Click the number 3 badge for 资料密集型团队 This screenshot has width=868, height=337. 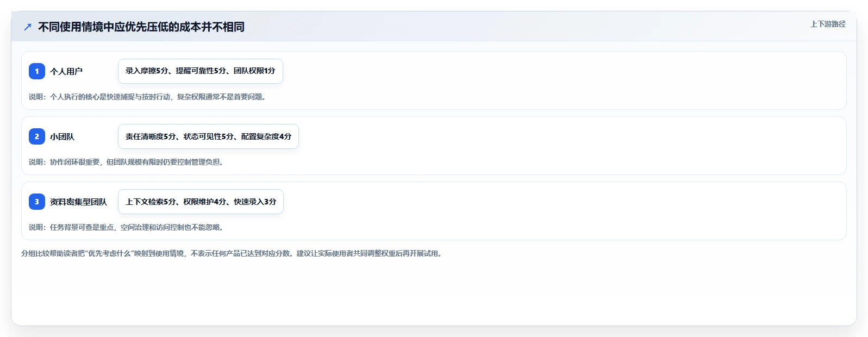(37, 202)
